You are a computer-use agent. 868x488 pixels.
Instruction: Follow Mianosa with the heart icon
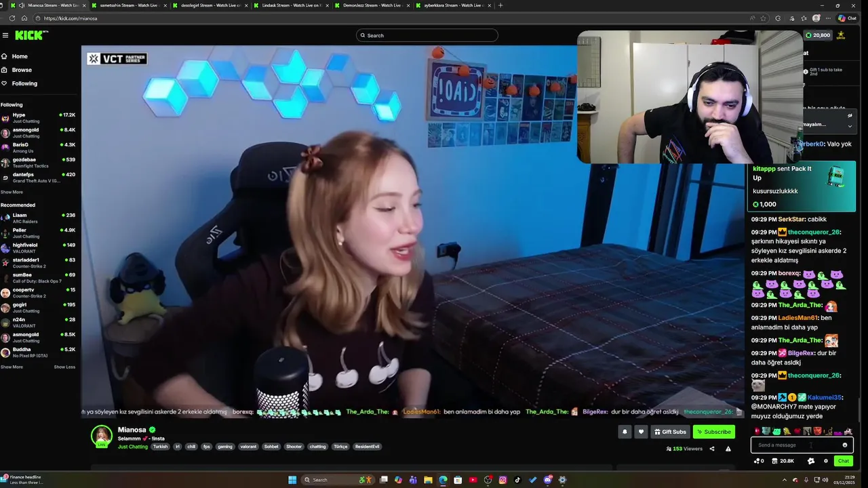pos(641,432)
